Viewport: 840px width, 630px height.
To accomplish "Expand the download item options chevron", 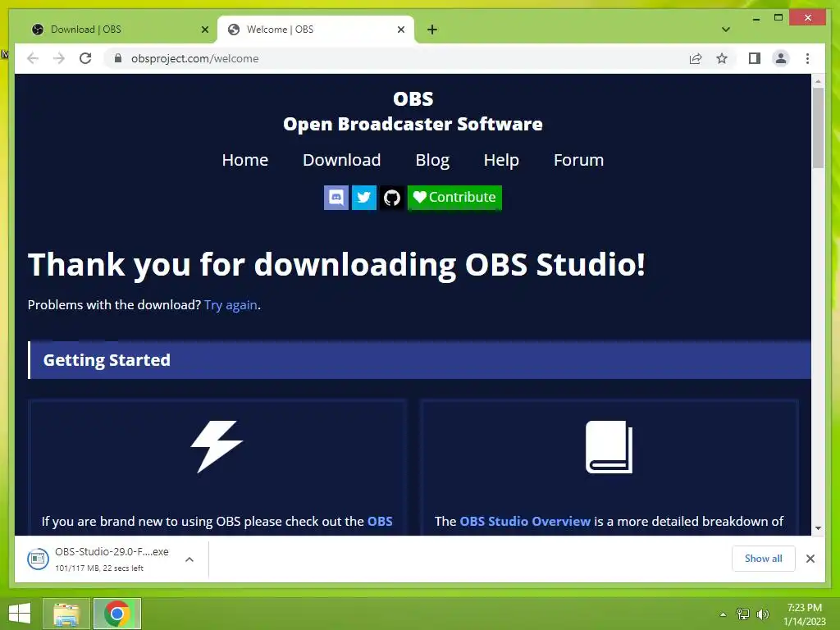I will click(189, 559).
